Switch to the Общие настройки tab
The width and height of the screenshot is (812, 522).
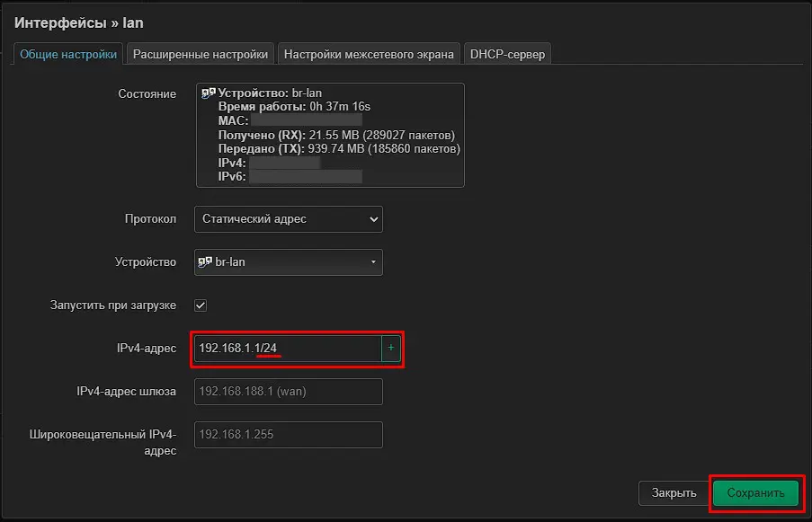coord(67,54)
